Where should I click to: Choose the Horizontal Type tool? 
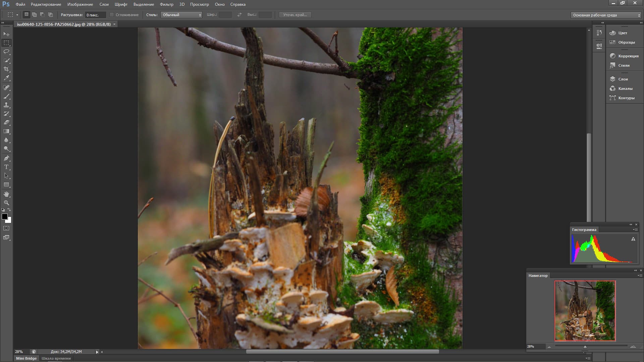coord(6,167)
